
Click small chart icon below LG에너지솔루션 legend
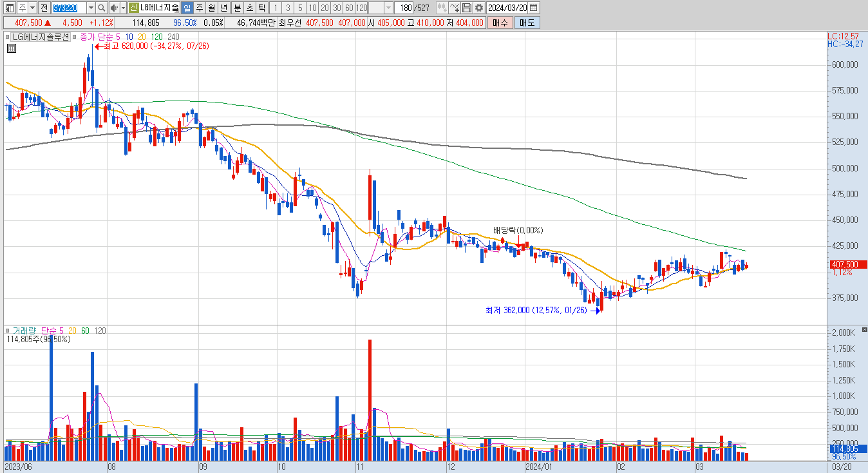click(11, 48)
